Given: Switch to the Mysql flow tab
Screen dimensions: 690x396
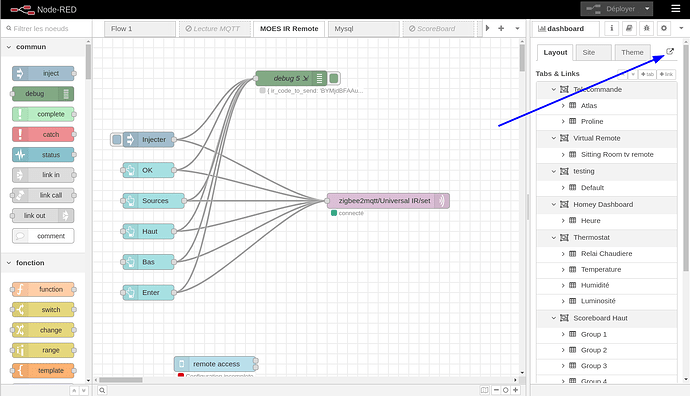Looking at the screenshot, I should click(x=363, y=29).
